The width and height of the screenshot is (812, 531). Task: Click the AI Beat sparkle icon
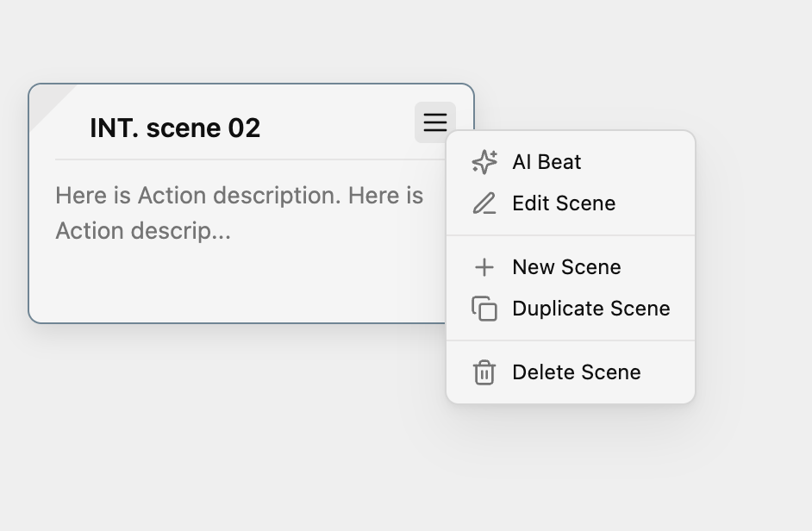point(484,162)
